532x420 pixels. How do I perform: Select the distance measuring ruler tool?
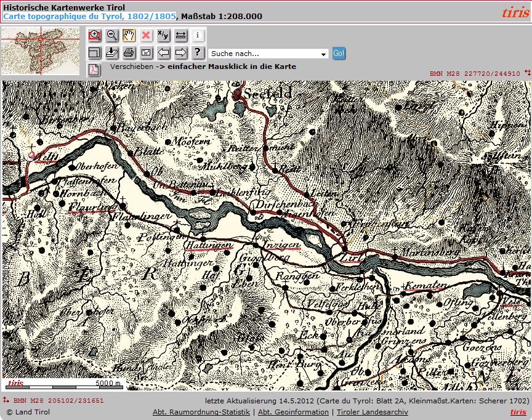180,36
